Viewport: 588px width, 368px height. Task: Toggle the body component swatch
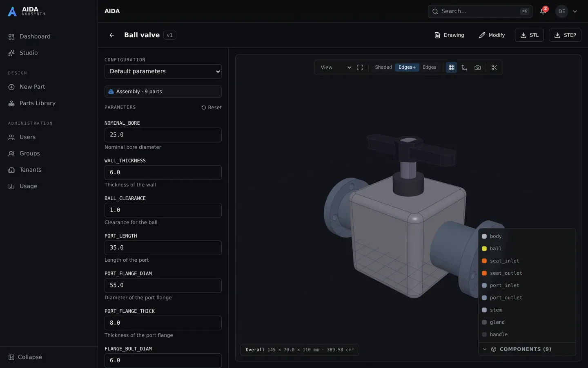click(484, 236)
